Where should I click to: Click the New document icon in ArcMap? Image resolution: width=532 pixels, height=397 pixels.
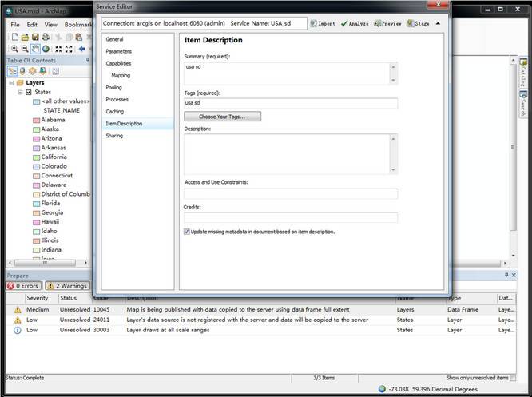click(x=15, y=37)
